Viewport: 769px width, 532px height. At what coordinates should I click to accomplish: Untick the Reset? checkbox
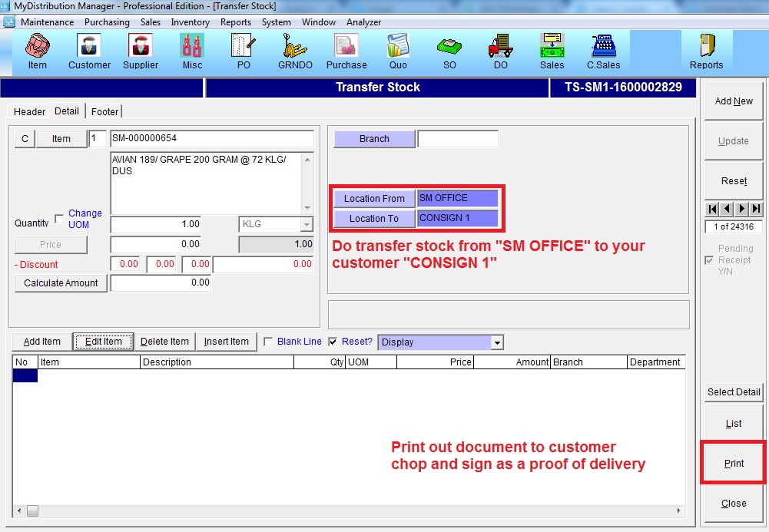click(x=333, y=342)
